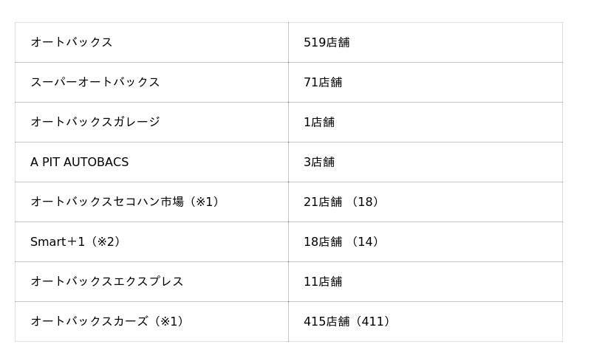Select the 519店舗 store count
591x364 pixels.
coord(327,42)
